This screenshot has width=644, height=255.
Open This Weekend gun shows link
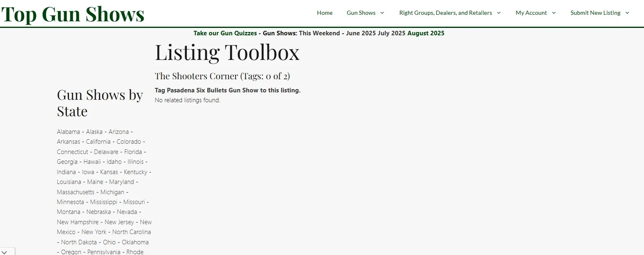click(319, 33)
